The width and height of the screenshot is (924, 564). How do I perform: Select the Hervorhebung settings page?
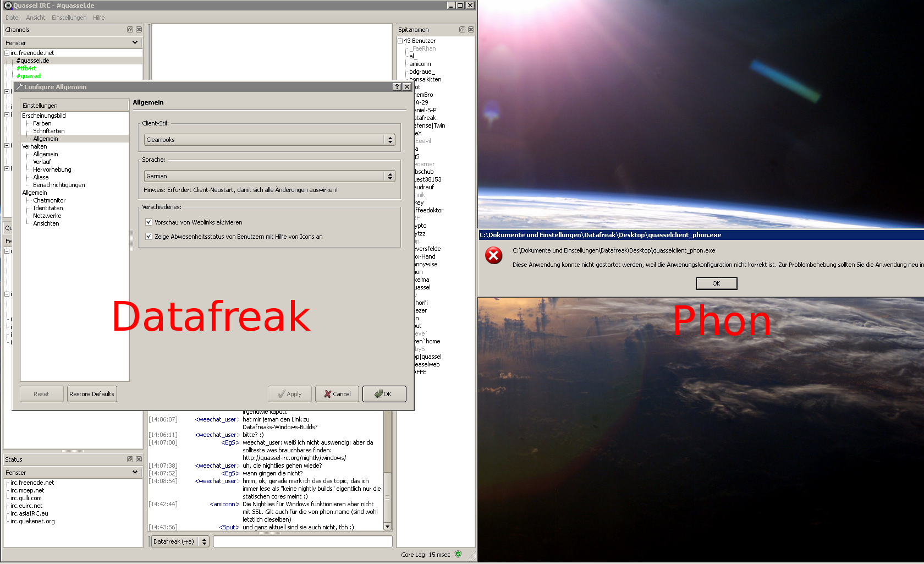(52, 169)
